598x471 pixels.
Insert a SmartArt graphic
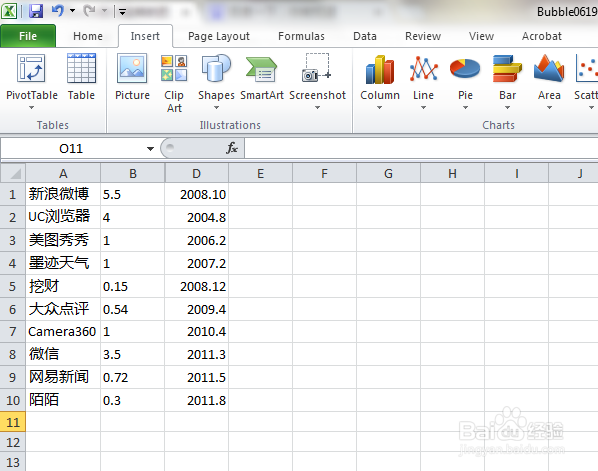tap(262, 78)
